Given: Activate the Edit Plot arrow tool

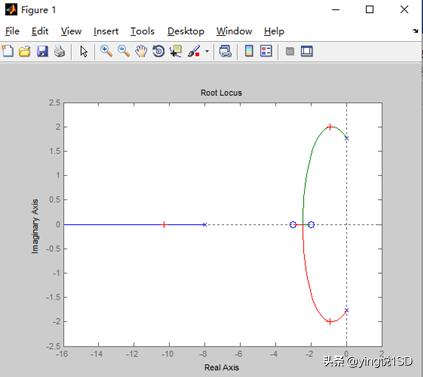Looking at the screenshot, I should (x=83, y=51).
